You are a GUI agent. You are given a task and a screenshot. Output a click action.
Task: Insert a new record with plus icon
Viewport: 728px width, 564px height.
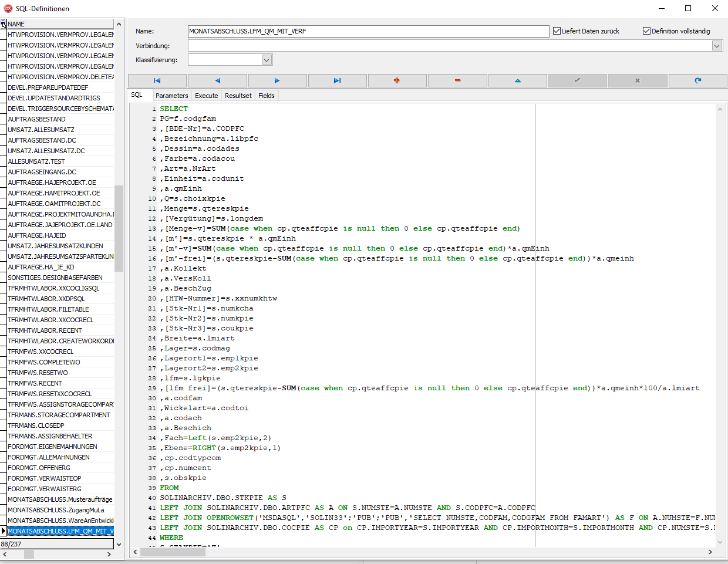[397, 80]
